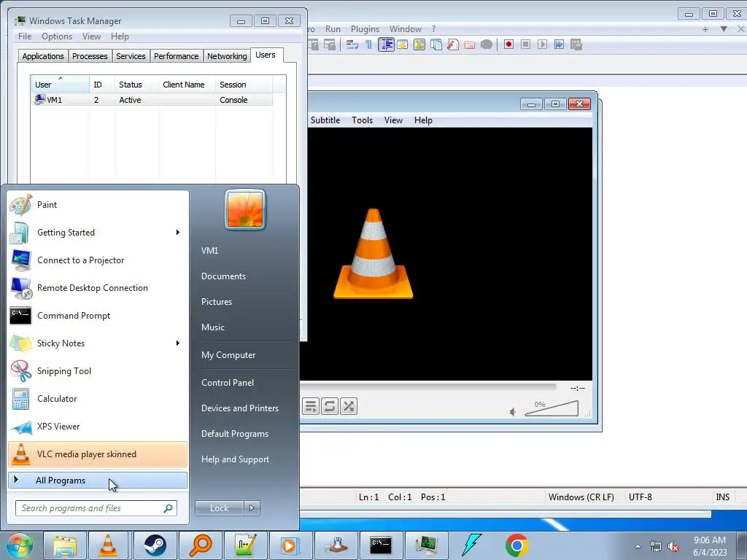Toggle VLC loop/repeat button

(329, 406)
